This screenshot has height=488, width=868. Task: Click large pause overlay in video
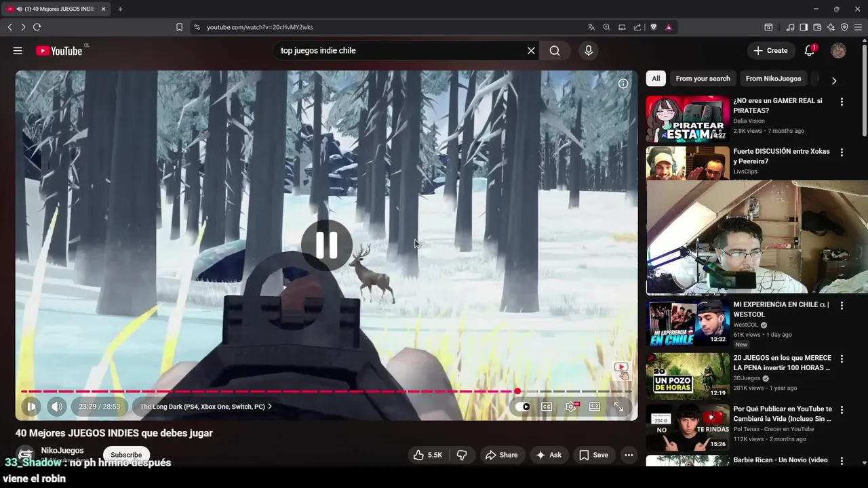pos(327,245)
